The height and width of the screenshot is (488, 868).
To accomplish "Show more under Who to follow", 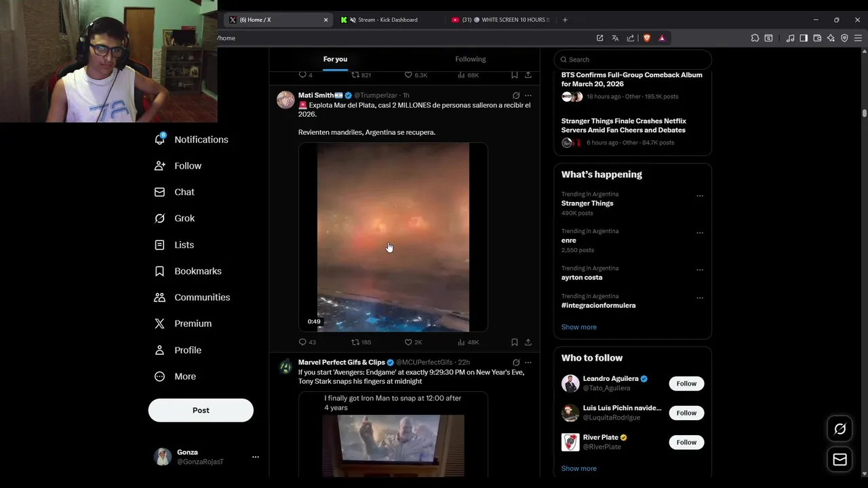I will click(579, 469).
